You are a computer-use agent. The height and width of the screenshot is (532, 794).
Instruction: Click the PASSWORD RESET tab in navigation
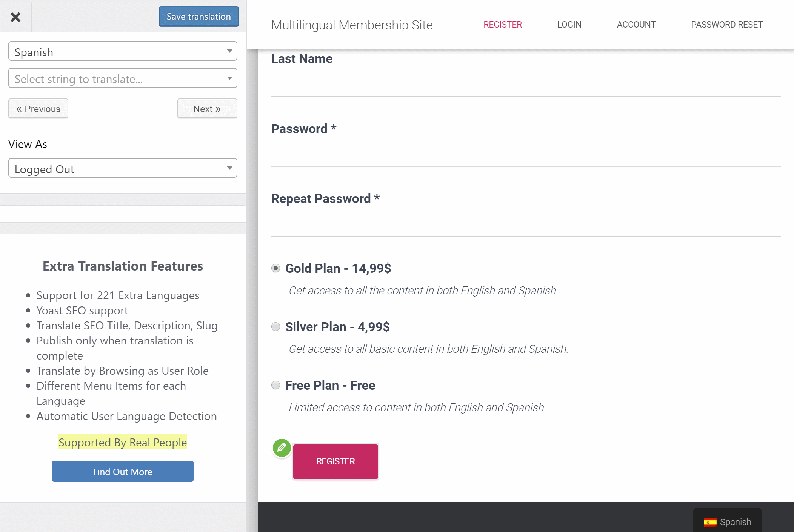pyautogui.click(x=726, y=25)
